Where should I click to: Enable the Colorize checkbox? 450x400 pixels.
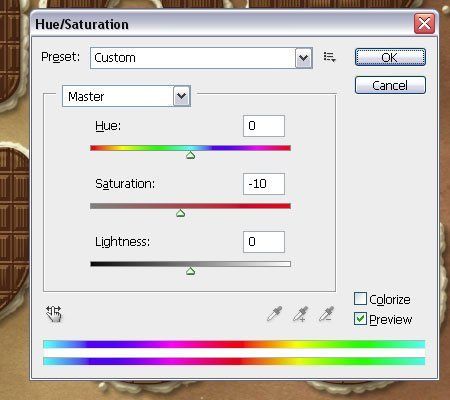(360, 299)
